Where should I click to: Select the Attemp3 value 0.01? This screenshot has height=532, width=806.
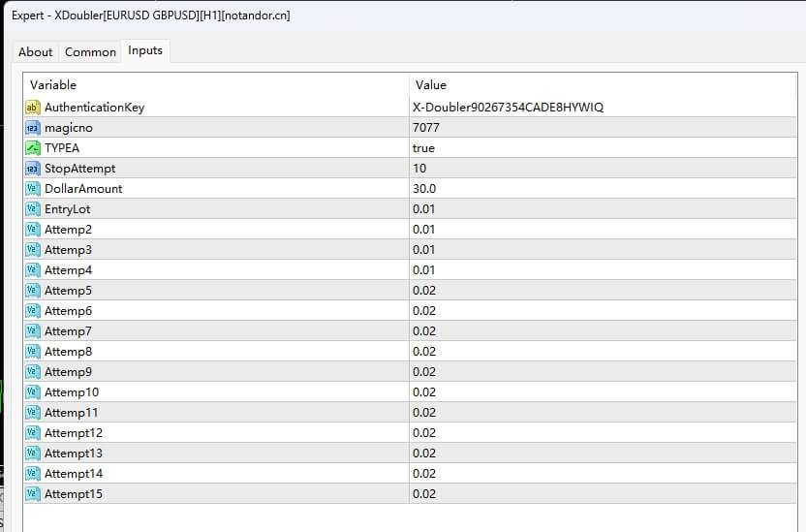coord(423,250)
